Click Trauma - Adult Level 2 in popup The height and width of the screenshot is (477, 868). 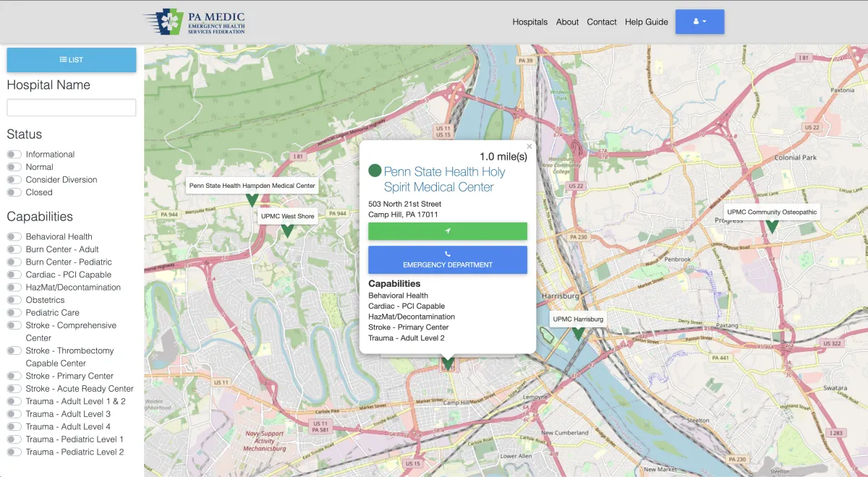pos(407,338)
